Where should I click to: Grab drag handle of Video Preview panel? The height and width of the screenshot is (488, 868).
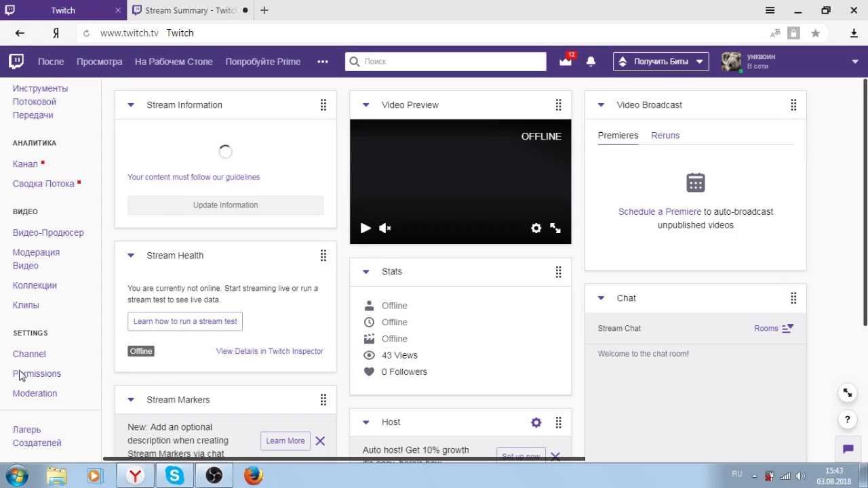(559, 105)
